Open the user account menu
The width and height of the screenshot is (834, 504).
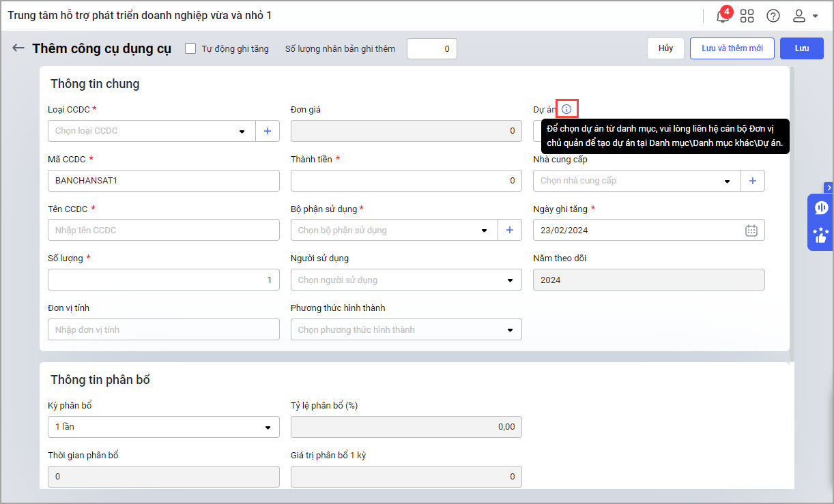pyautogui.click(x=805, y=16)
